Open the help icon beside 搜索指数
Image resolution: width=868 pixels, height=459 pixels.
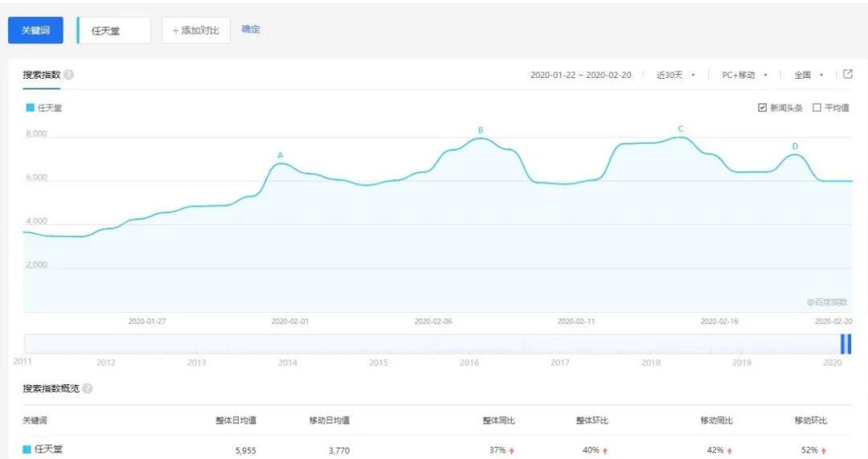68,75
